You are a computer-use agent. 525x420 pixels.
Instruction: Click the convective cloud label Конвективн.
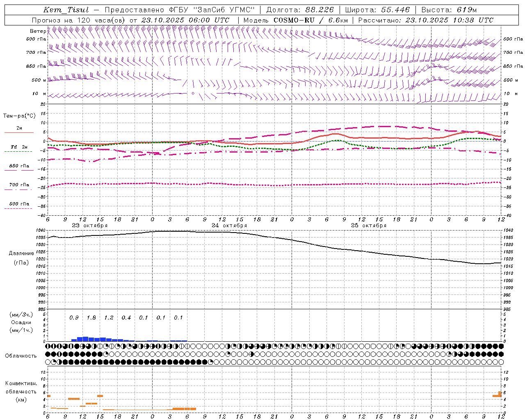(21, 383)
